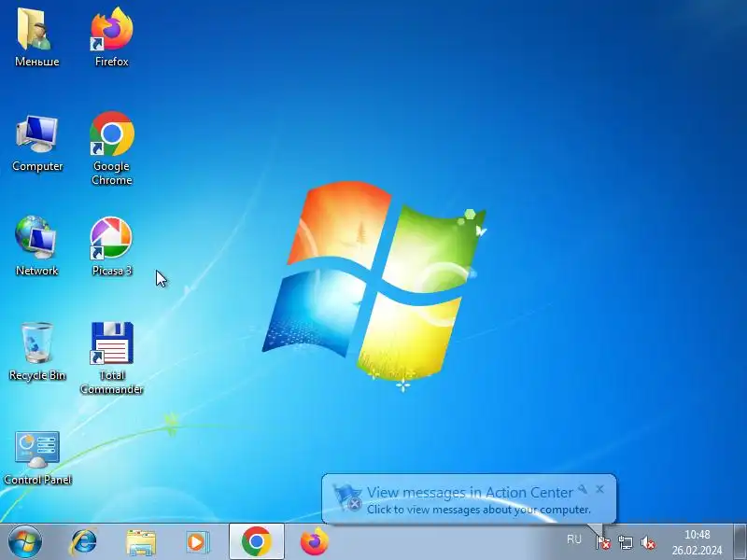Viewport: 747px width, 560px height.
Task: Open the Windows Start menu orb
Action: [x=24, y=542]
